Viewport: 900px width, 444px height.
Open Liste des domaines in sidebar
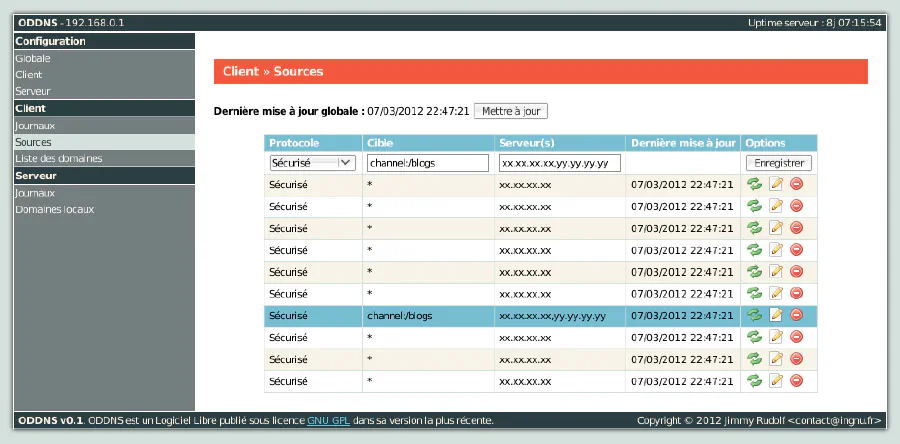(58, 158)
